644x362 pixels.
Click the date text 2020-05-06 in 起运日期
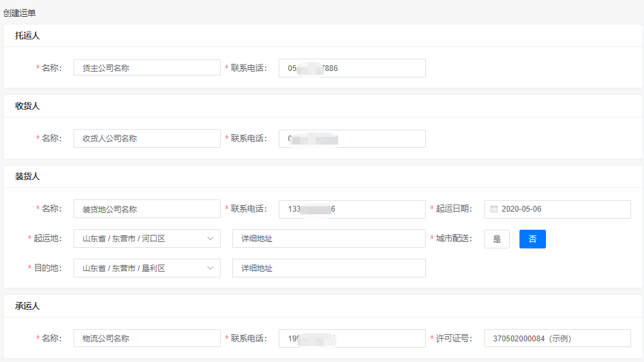coord(521,209)
